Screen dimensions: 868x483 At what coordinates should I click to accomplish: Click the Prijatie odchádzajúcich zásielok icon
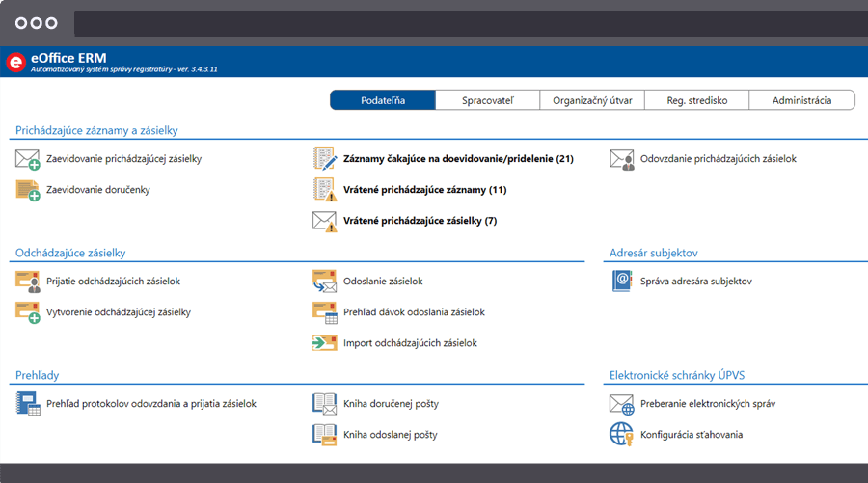pos(27,282)
